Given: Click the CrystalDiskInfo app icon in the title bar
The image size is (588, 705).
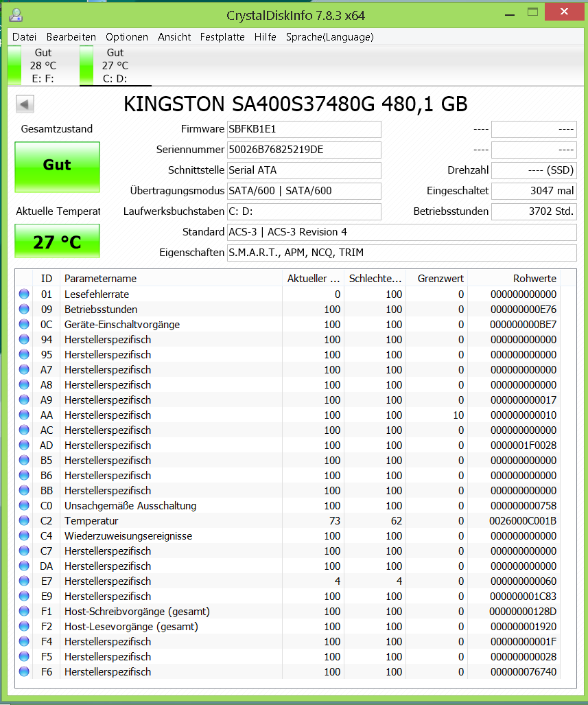Looking at the screenshot, I should click(16, 15).
